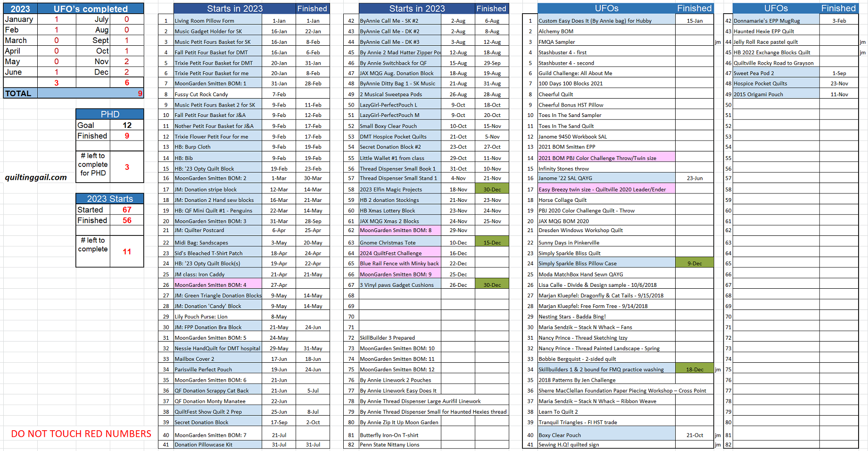Click 'Horse Collage Quilt' cell
This screenshot has width=868, height=451.
[x=606, y=200]
